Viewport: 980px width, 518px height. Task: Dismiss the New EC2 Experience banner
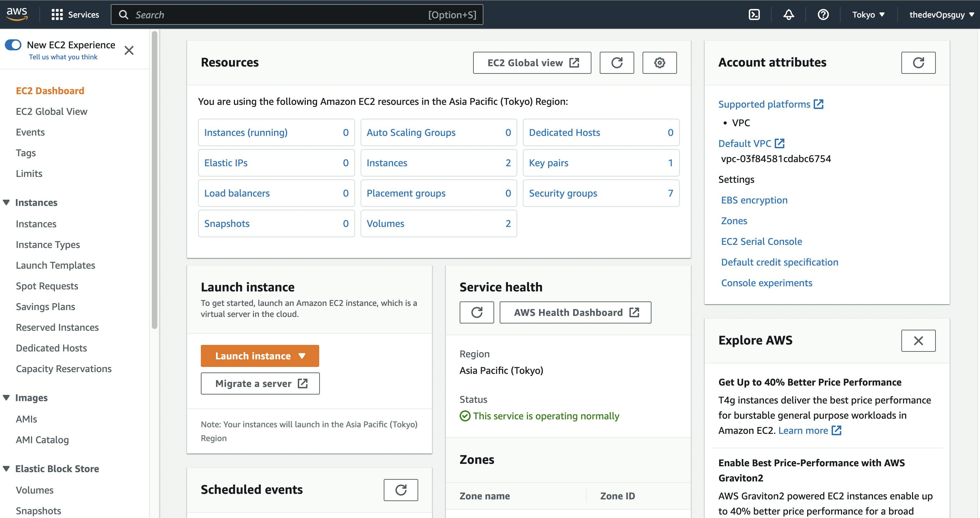click(129, 50)
